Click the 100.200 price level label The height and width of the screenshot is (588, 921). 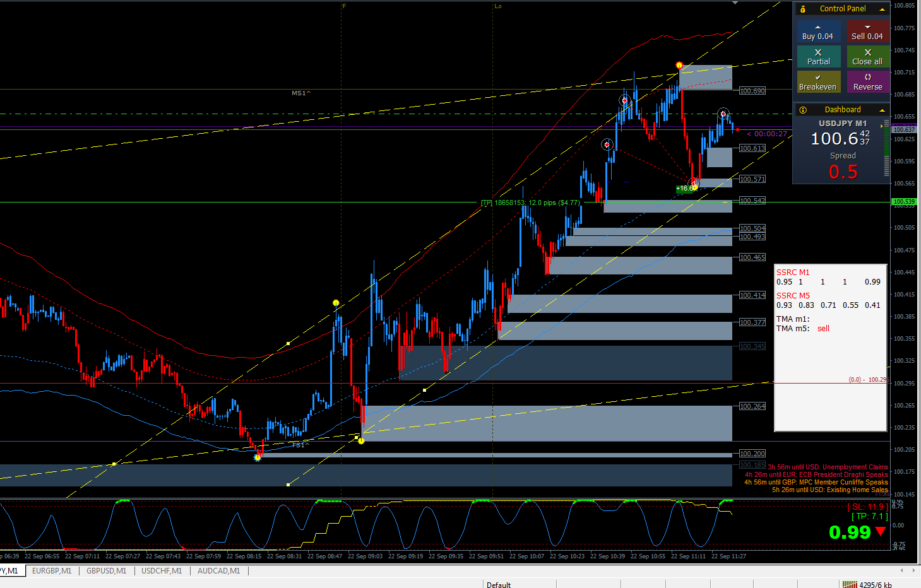coord(752,454)
